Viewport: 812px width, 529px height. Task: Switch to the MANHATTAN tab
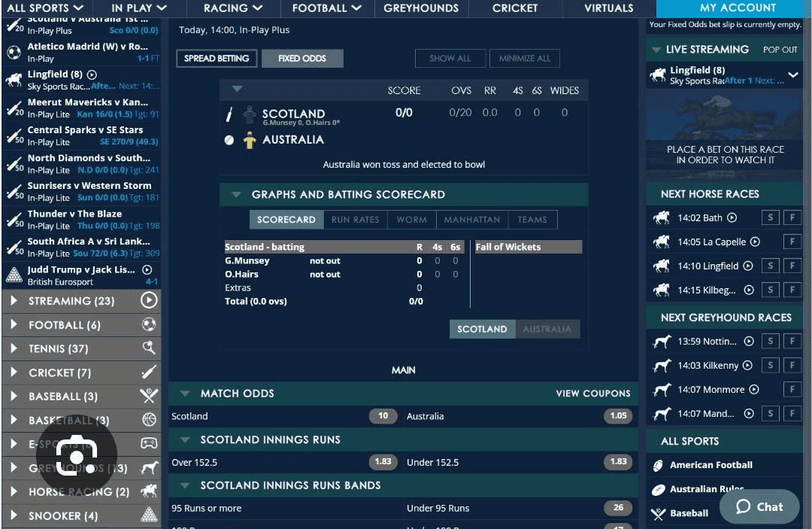pos(471,220)
